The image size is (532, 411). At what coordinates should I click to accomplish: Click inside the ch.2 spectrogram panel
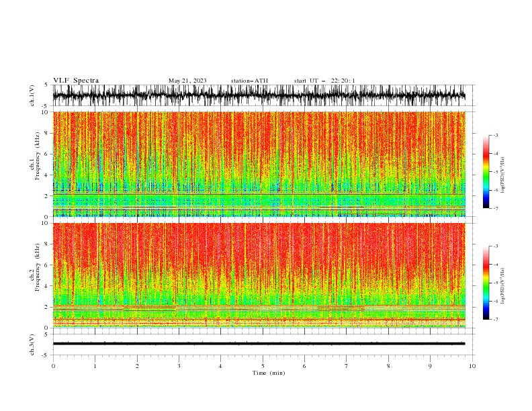click(259, 275)
